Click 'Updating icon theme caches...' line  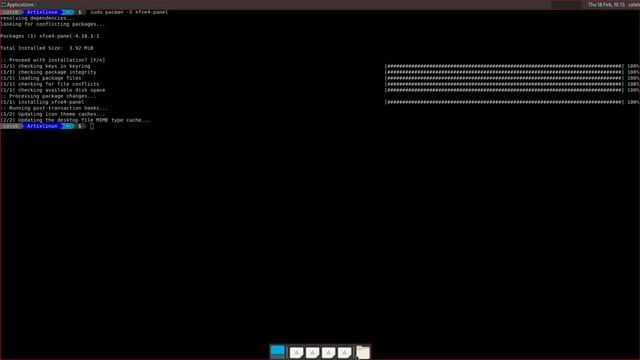[53, 114]
